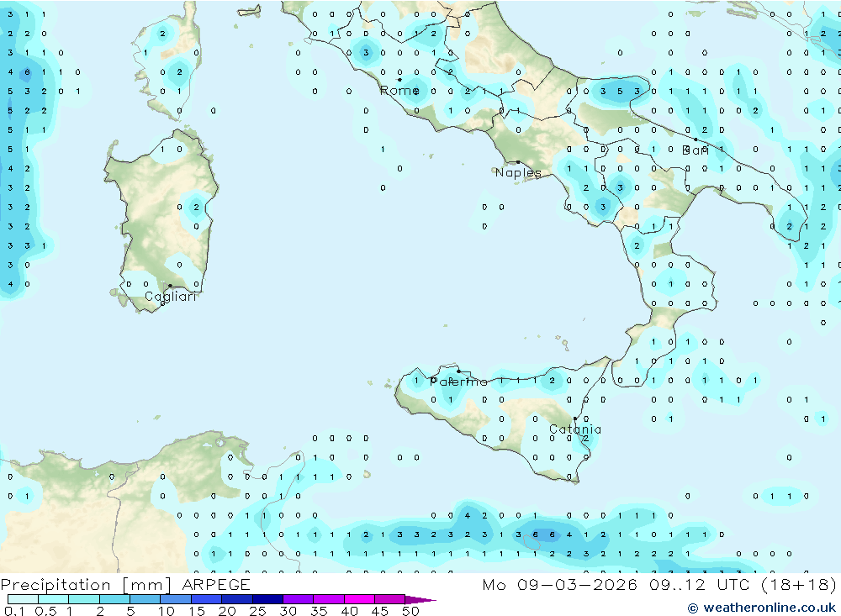Screen dimensions: 841x616
Task: Click the Naples city label
Action: point(518,172)
